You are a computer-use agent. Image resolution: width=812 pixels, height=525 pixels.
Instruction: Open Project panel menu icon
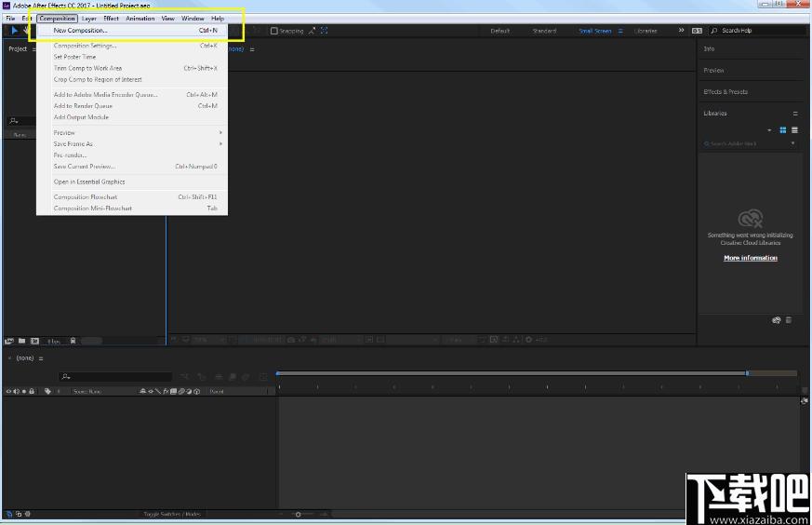34,49
